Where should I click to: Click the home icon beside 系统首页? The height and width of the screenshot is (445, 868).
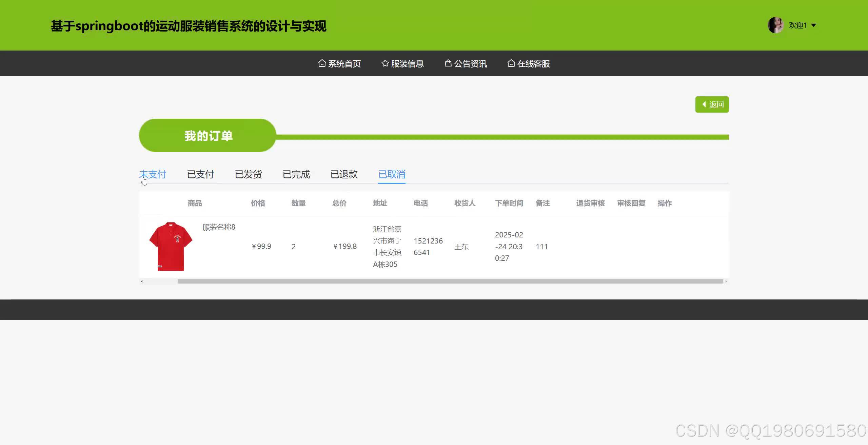click(x=322, y=63)
